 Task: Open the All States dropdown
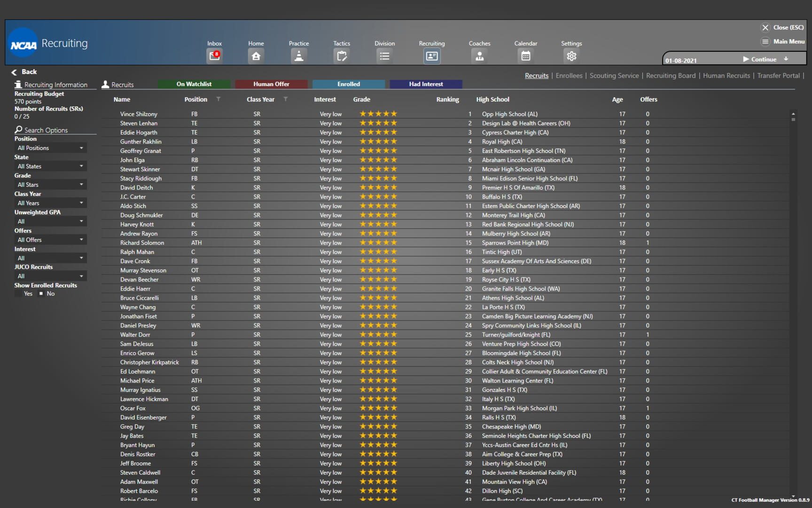[x=50, y=167]
